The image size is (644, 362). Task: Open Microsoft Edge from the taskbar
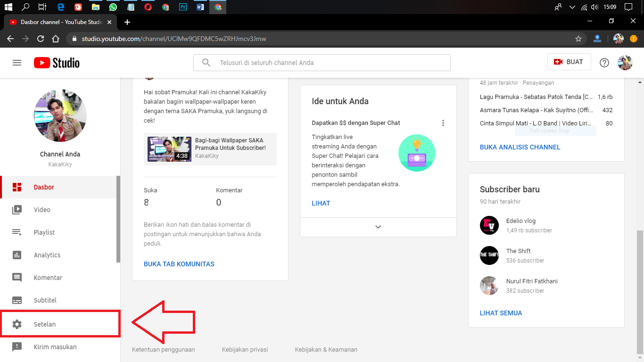pyautogui.click(x=60, y=7)
